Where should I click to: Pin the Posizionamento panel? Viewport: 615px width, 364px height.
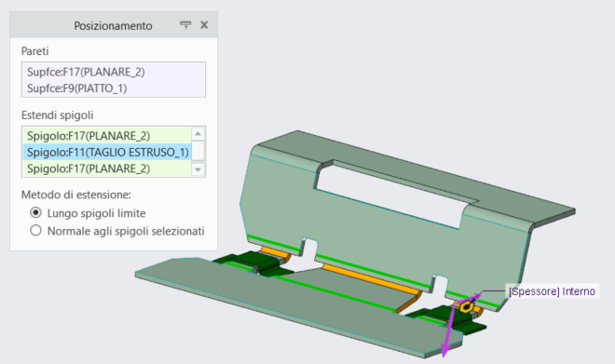click(185, 25)
